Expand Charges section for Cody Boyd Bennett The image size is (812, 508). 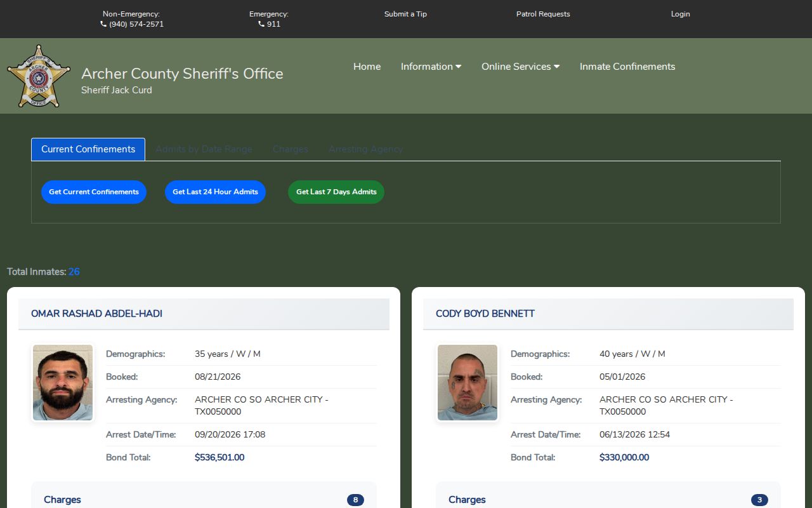click(x=608, y=500)
